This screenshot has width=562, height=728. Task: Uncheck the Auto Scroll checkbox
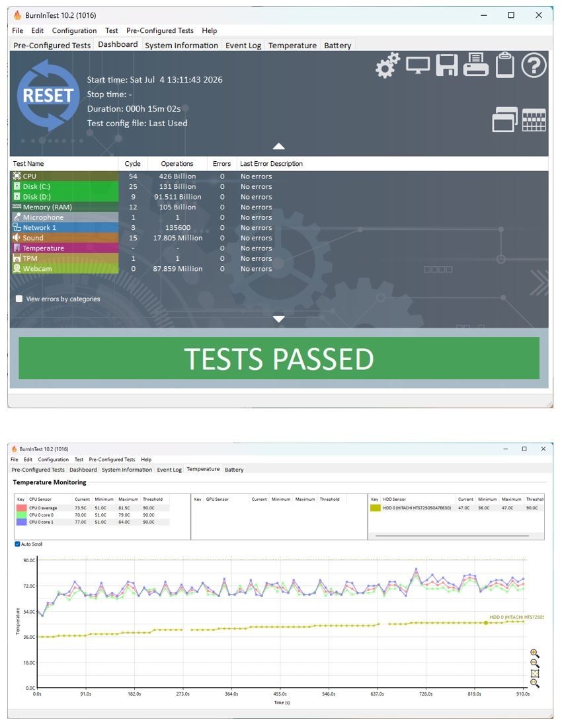(x=17, y=544)
